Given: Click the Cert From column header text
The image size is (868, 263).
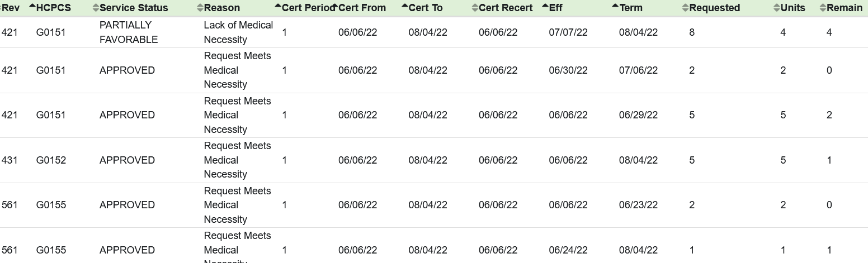Looking at the screenshot, I should [x=362, y=8].
